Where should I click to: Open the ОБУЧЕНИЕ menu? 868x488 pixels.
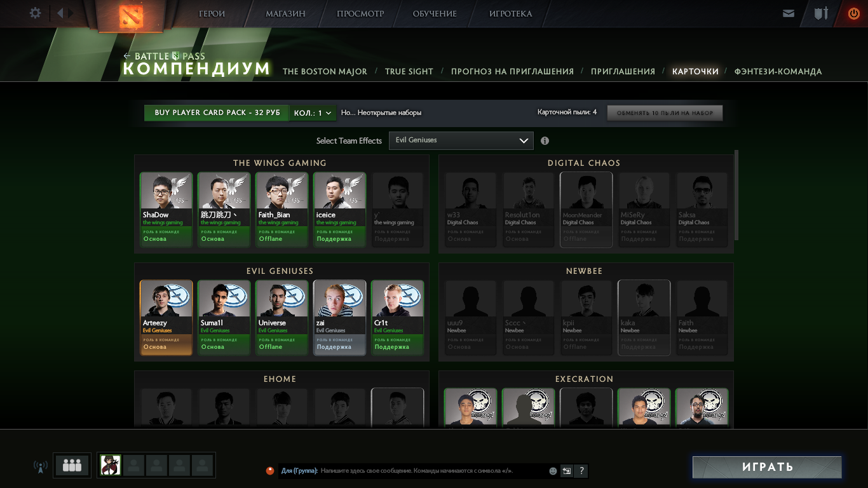[435, 14]
